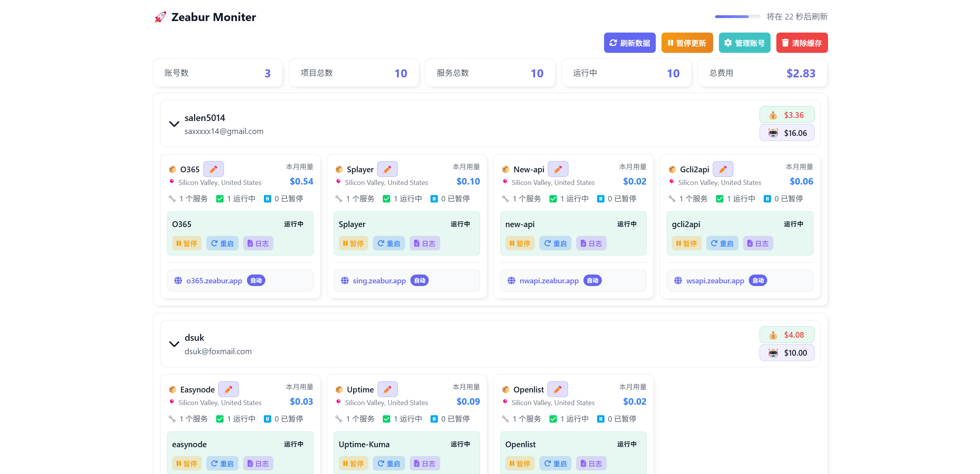
Task: Open logs for the O365 service
Action: 258,244
